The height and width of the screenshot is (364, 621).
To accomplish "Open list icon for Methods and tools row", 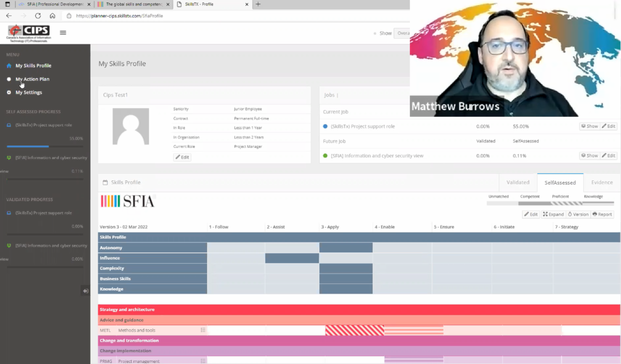I will tap(203, 330).
